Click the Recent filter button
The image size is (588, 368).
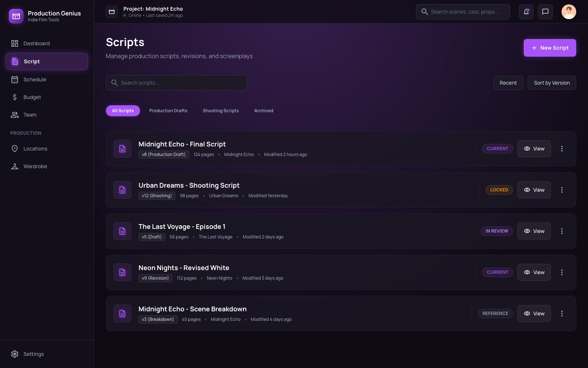tap(508, 83)
